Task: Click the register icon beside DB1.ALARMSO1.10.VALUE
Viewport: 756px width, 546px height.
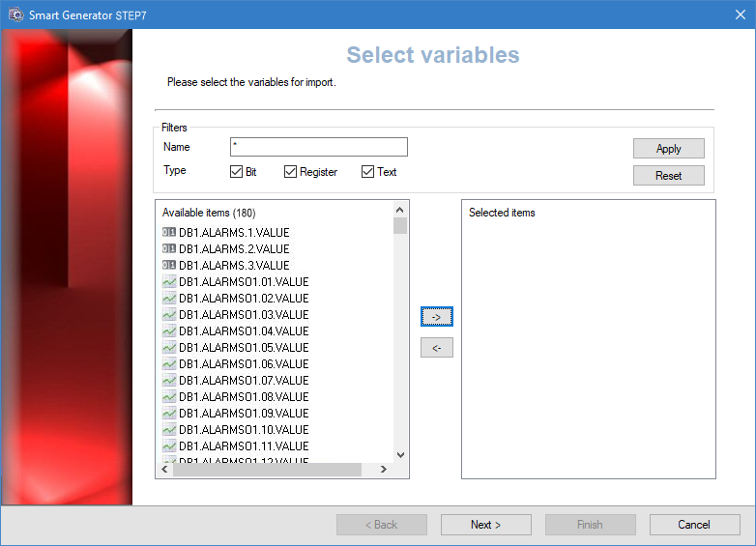Action: pos(169,430)
